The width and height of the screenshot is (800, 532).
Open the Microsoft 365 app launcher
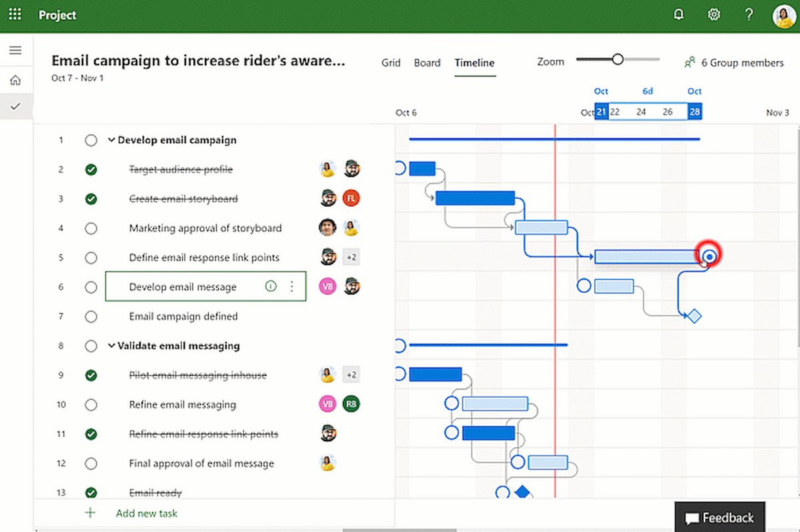tap(15, 14)
